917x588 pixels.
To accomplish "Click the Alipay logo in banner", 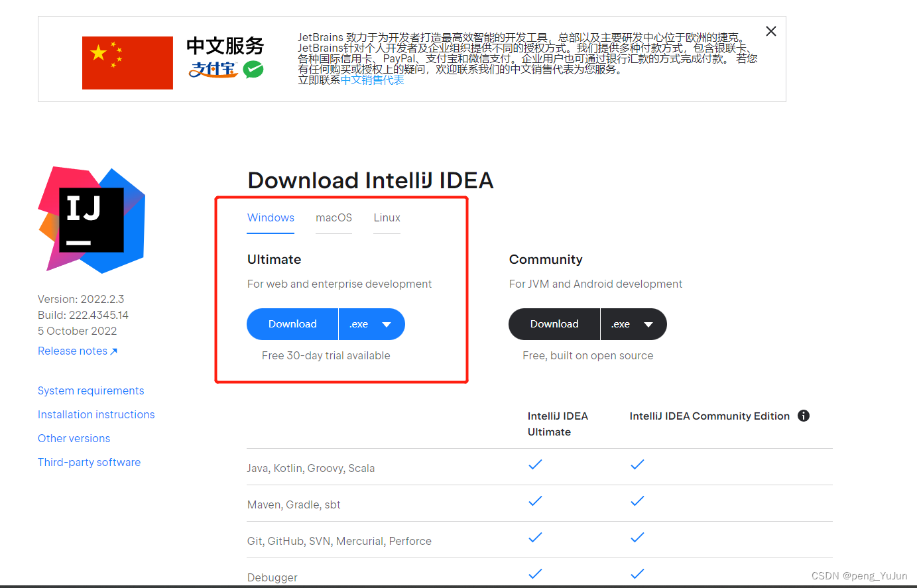I will 213,69.
